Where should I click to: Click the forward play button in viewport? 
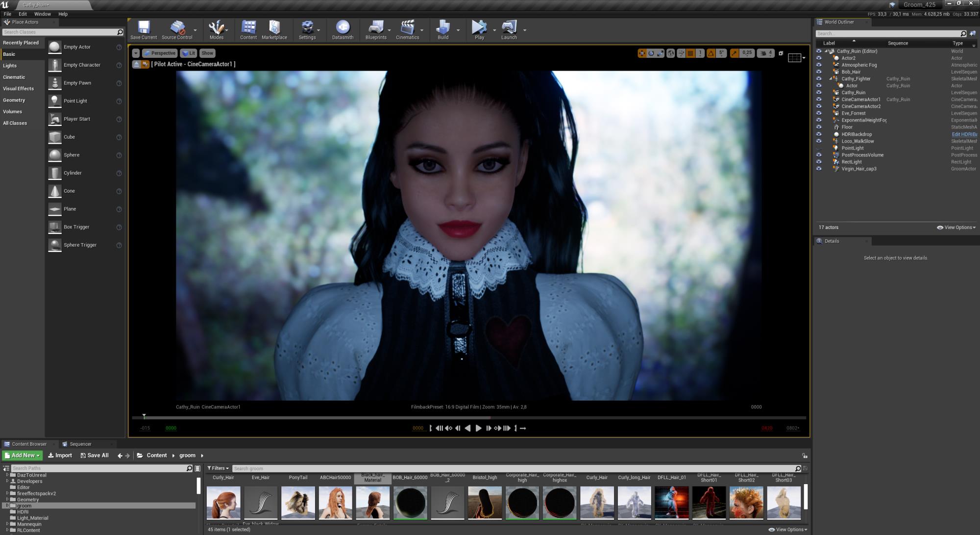tap(479, 428)
